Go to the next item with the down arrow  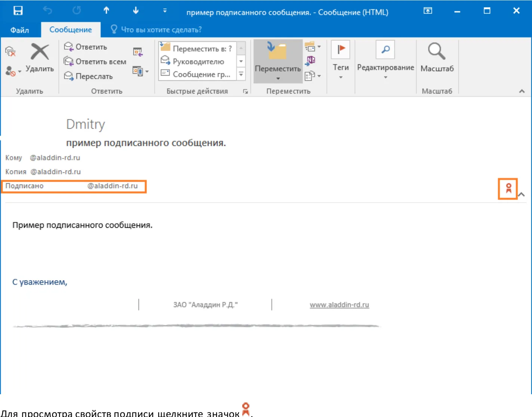(x=136, y=10)
